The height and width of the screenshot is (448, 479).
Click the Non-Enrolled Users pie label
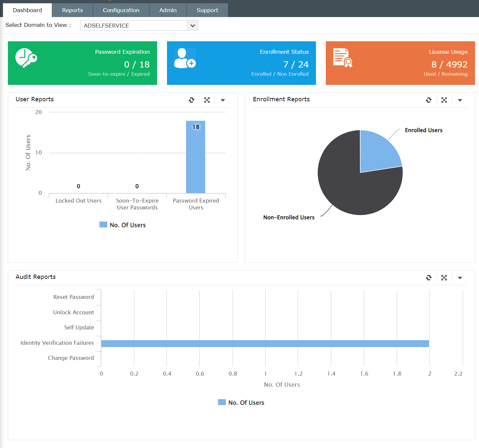click(289, 217)
